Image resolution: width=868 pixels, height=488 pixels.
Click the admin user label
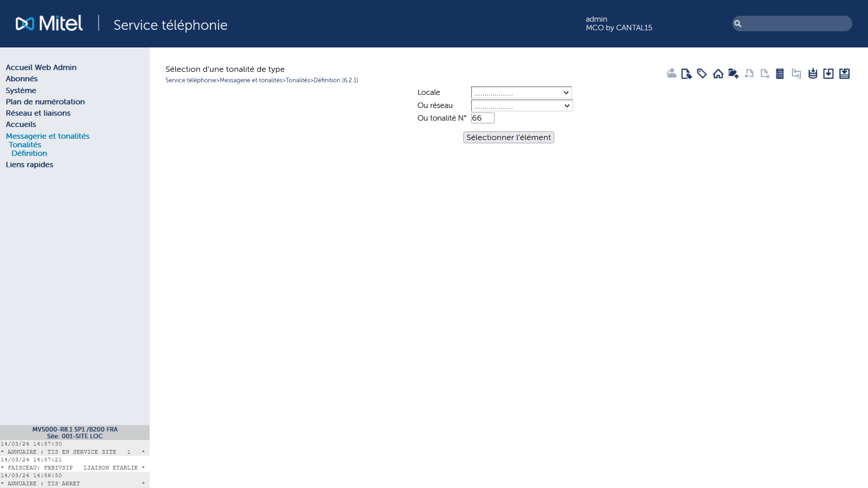pyautogui.click(x=596, y=19)
